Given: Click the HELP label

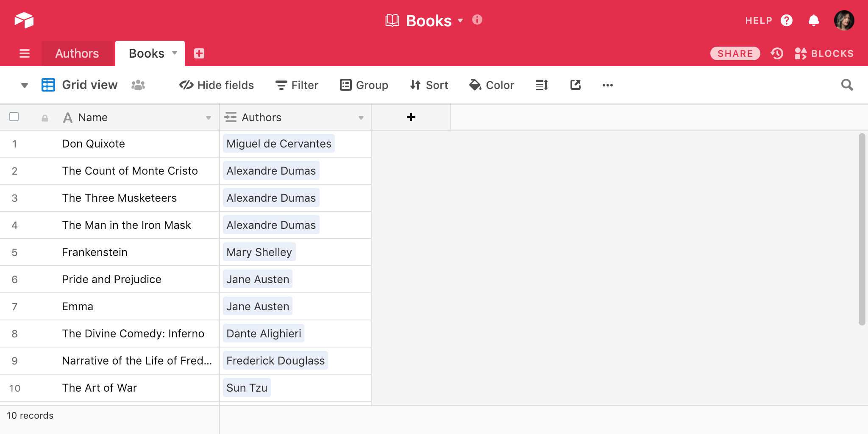Looking at the screenshot, I should pyautogui.click(x=759, y=20).
